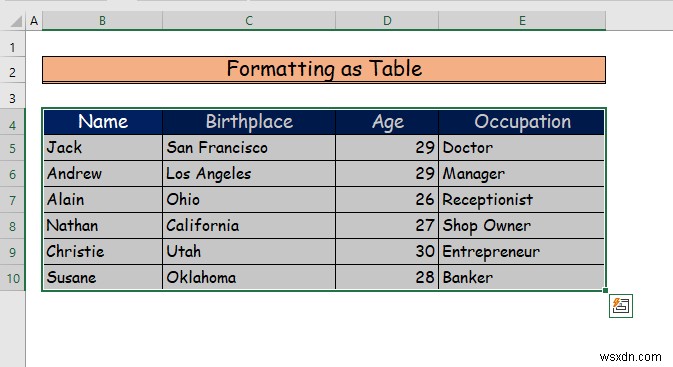This screenshot has height=367, width=673.
Task: Click the Occupation header cell
Action: (x=521, y=122)
